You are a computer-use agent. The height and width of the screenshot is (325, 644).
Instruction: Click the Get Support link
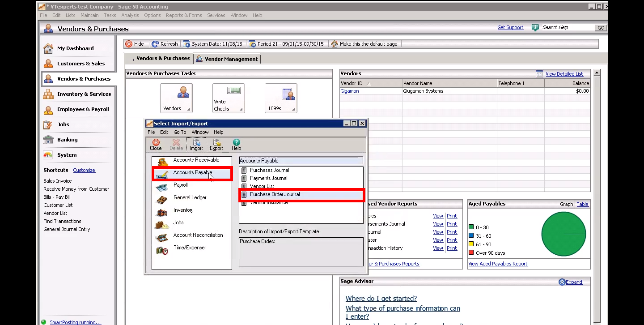click(x=510, y=27)
